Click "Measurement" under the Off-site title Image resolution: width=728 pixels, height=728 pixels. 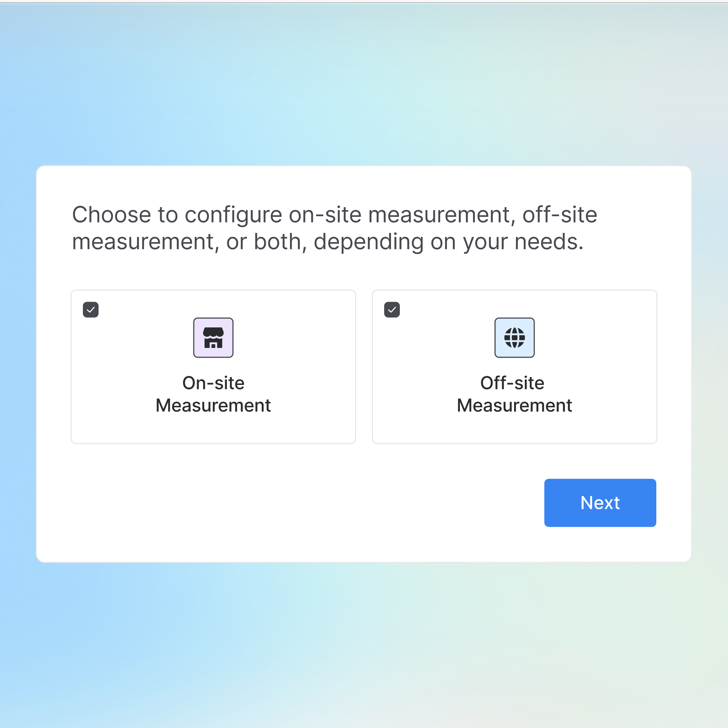[514, 406]
